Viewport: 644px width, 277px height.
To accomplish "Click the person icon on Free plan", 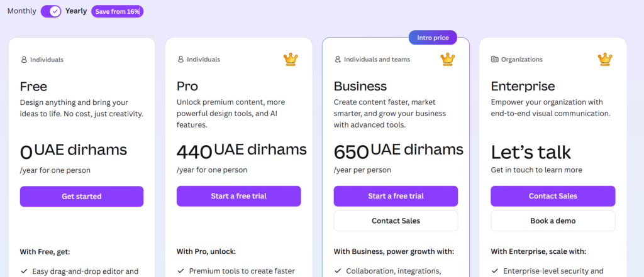I will click(24, 60).
